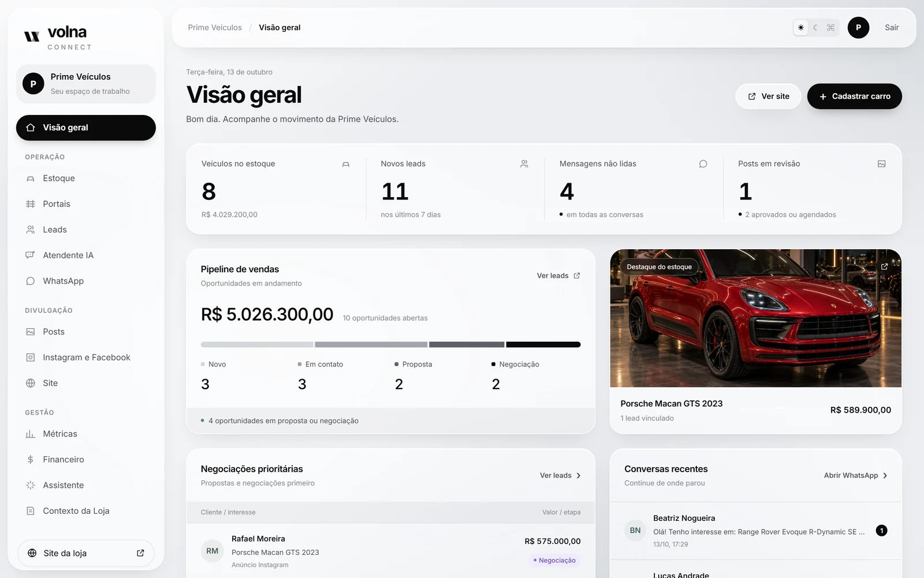Click the Negociação stage tag on Rafael Moreira
The height and width of the screenshot is (578, 924).
pyautogui.click(x=554, y=560)
